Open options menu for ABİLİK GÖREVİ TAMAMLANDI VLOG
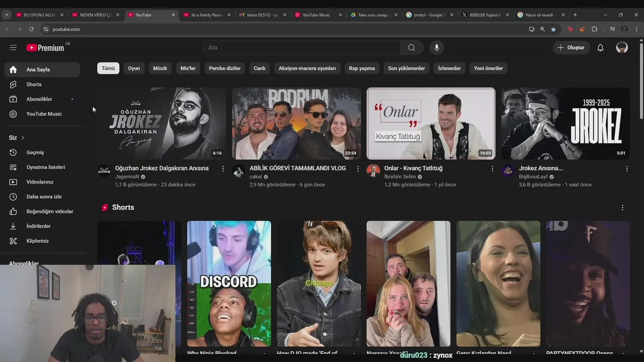The width and height of the screenshot is (644, 362). click(x=358, y=169)
